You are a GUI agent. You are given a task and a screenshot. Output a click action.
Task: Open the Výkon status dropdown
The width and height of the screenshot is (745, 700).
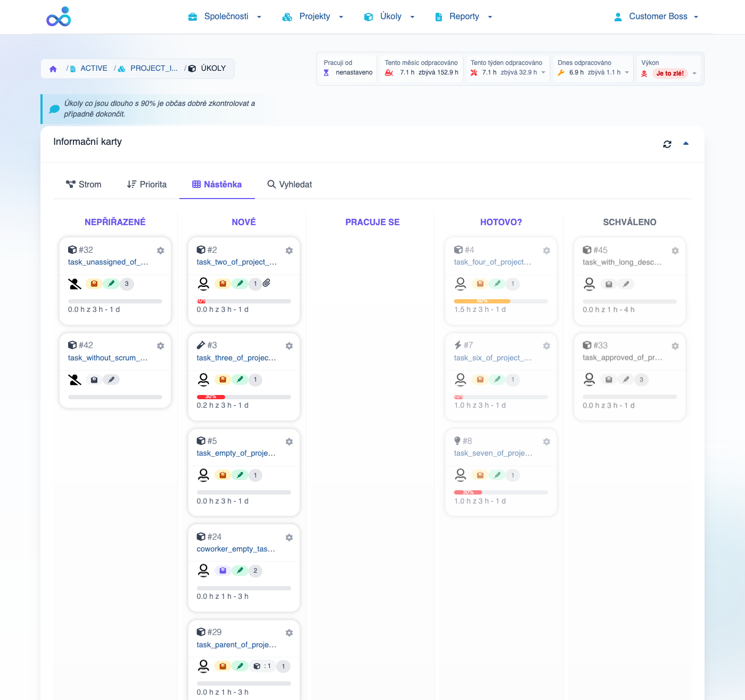tap(694, 73)
